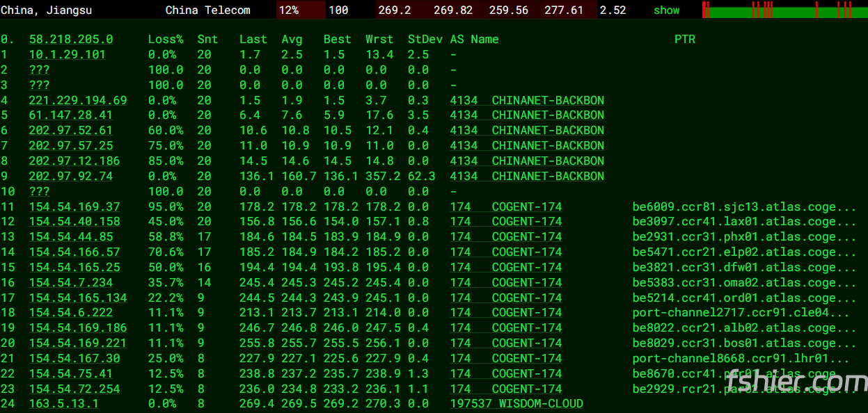
Task: Open hop 18 address 154.54.6.222
Action: coord(70,313)
